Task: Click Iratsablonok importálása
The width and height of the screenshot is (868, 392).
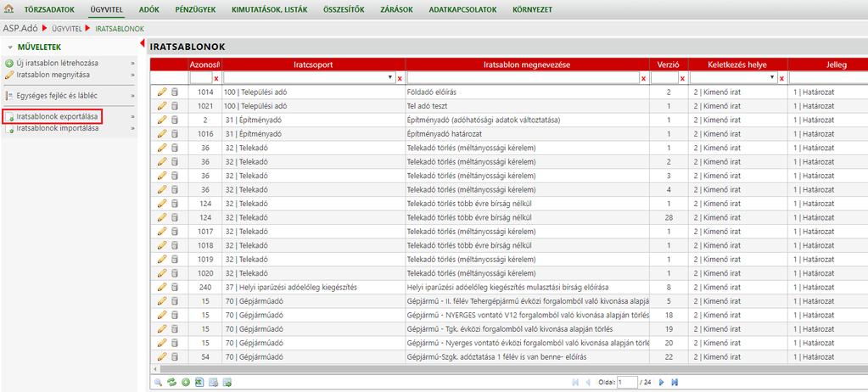Action: [58, 128]
